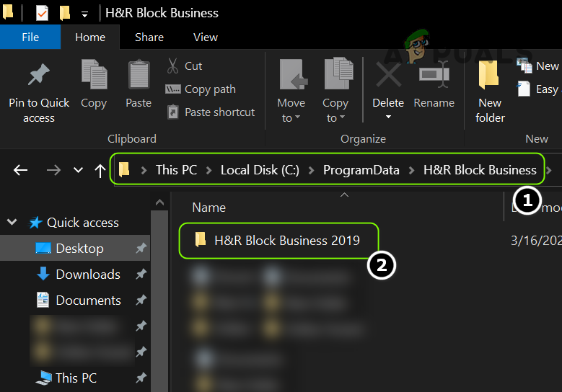Collapse the Quick access tree node

pos(12,223)
